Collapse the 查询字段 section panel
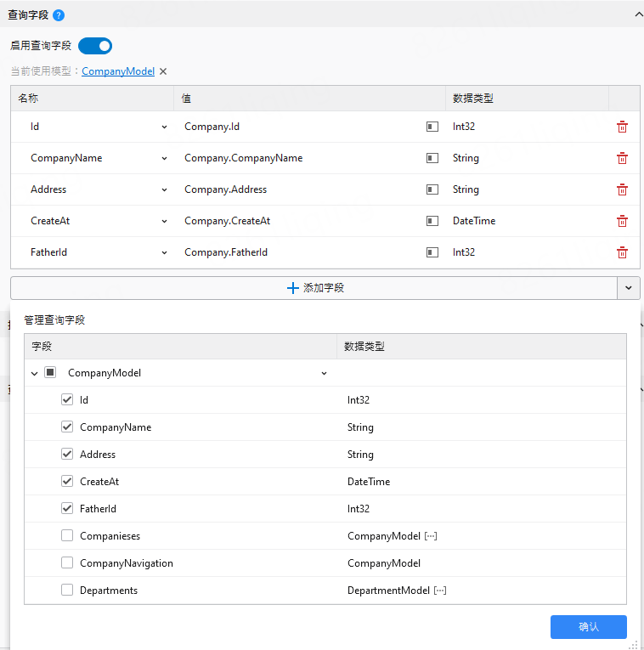 (637, 14)
